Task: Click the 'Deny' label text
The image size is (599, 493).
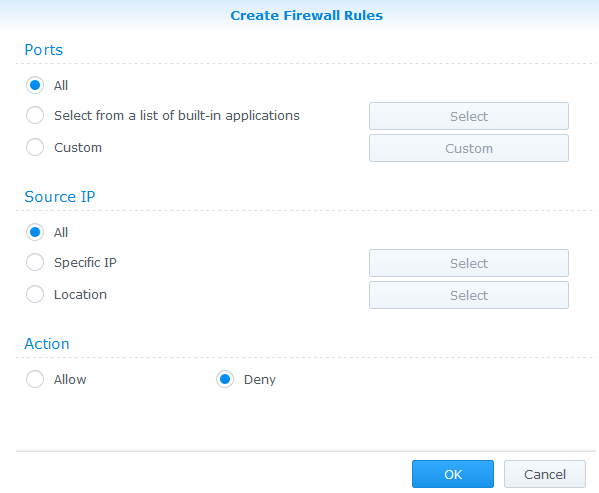Action: pos(260,380)
